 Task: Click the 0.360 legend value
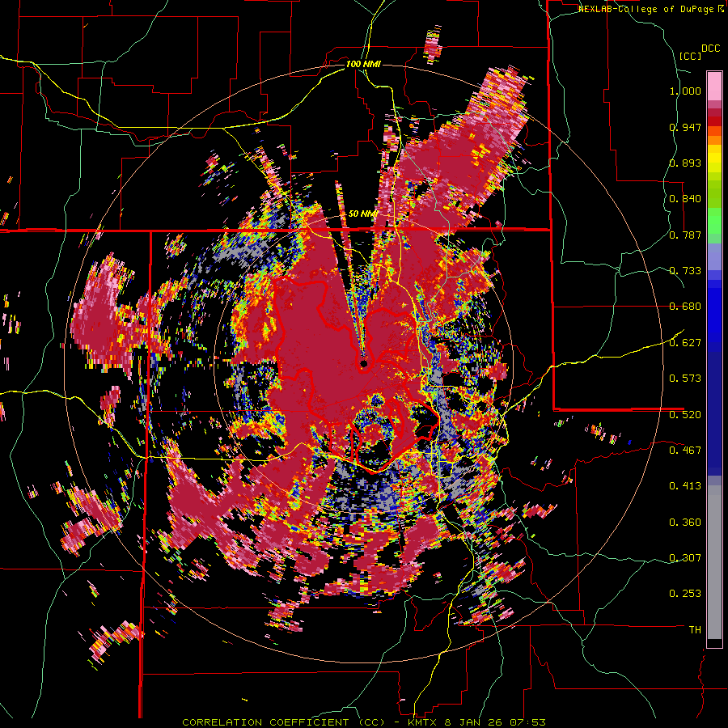point(685,522)
